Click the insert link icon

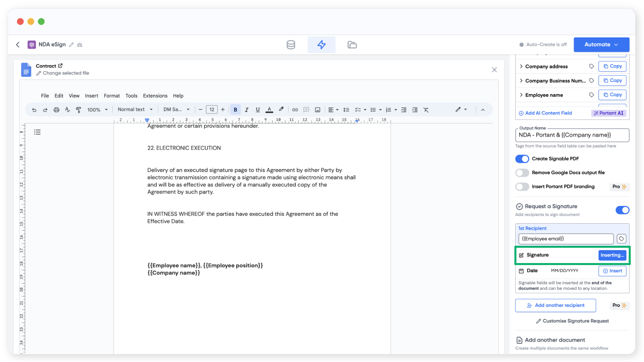[x=295, y=110]
